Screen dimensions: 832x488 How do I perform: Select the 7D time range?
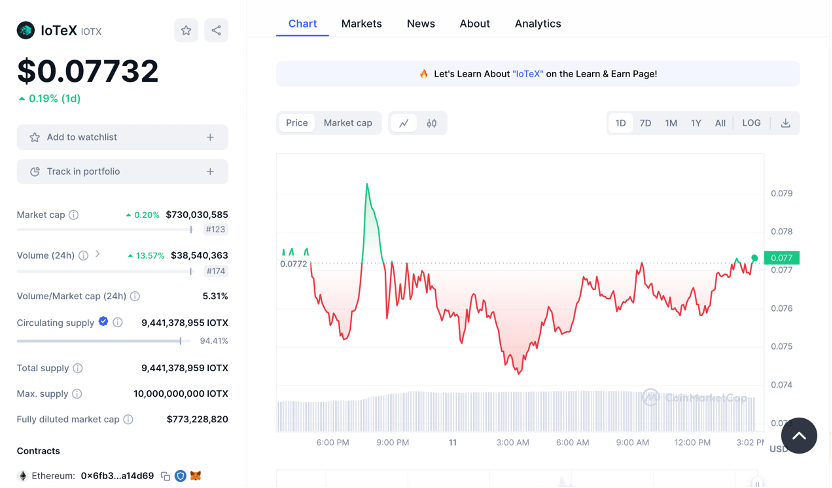point(645,123)
